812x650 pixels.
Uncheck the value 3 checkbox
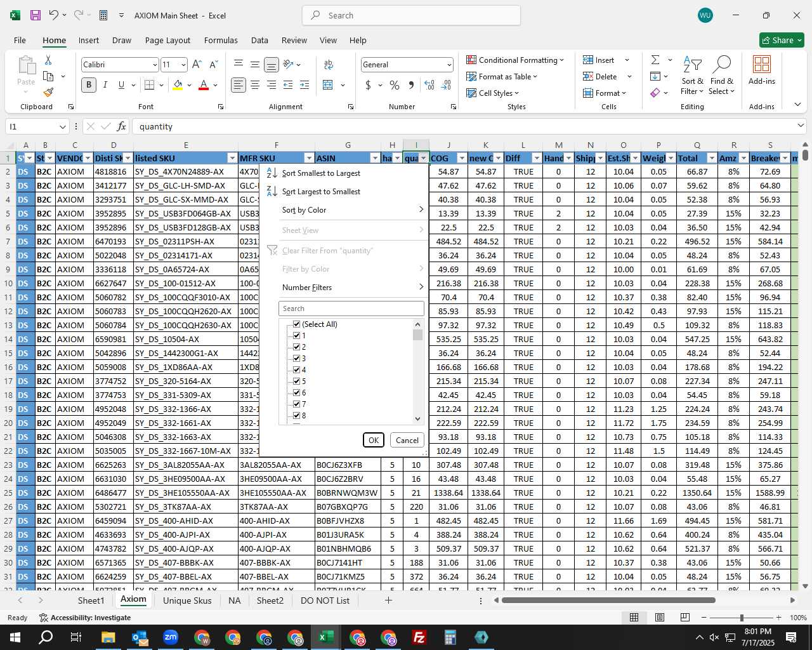296,359
